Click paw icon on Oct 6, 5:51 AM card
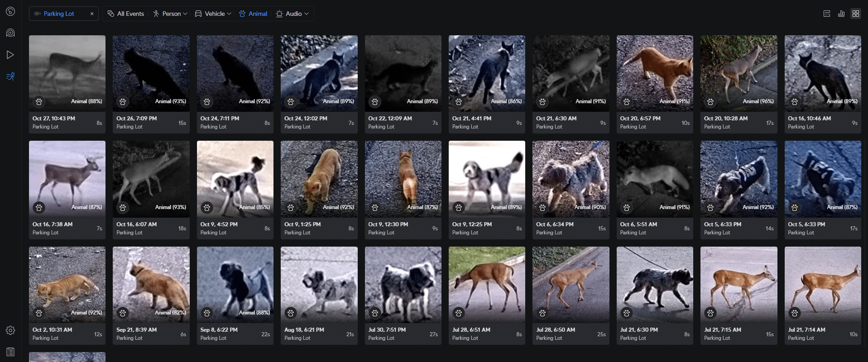Screen dimensions: 868x362 627,207
